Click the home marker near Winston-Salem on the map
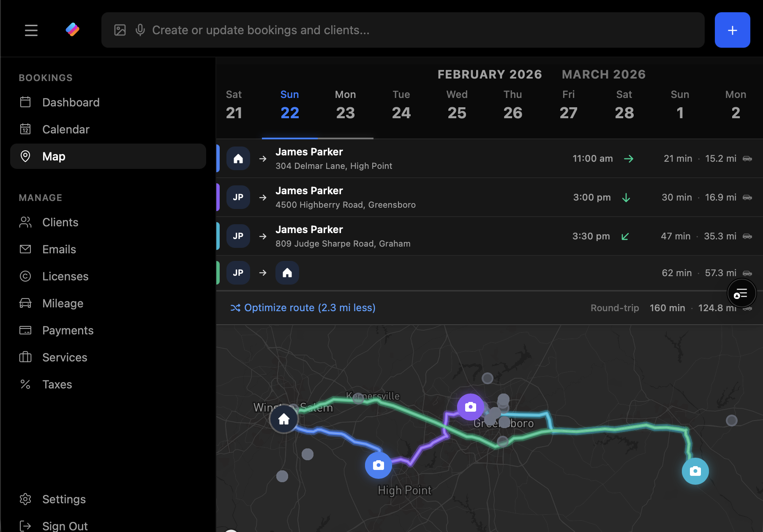The height and width of the screenshot is (532, 763). 283,419
